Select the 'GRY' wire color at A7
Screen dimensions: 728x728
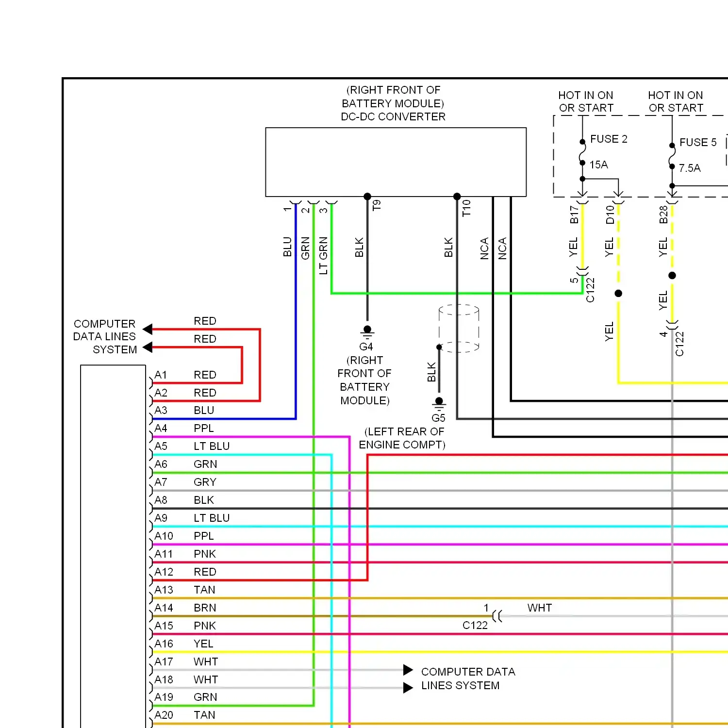pos(205,482)
